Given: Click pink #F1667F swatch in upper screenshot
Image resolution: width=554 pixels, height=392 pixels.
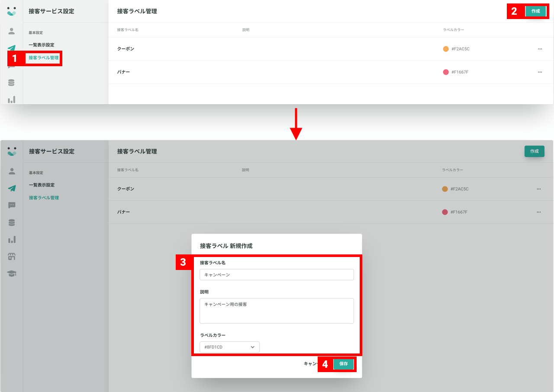Looking at the screenshot, I should [x=446, y=72].
